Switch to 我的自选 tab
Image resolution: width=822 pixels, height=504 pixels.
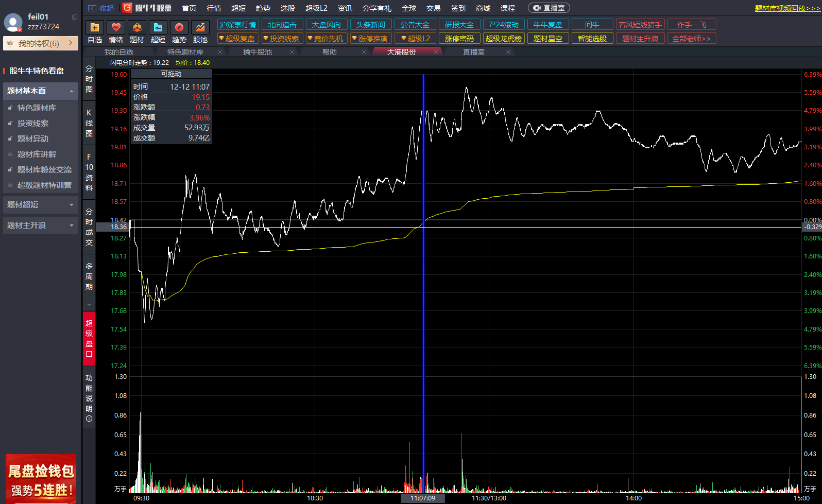pyautogui.click(x=119, y=52)
